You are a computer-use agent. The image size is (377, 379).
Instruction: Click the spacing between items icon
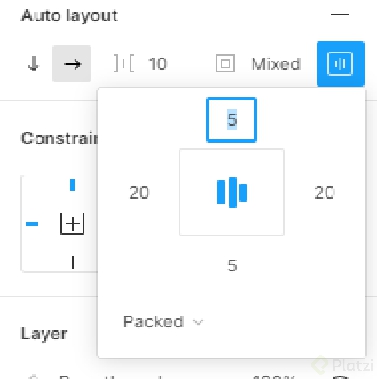(x=124, y=63)
